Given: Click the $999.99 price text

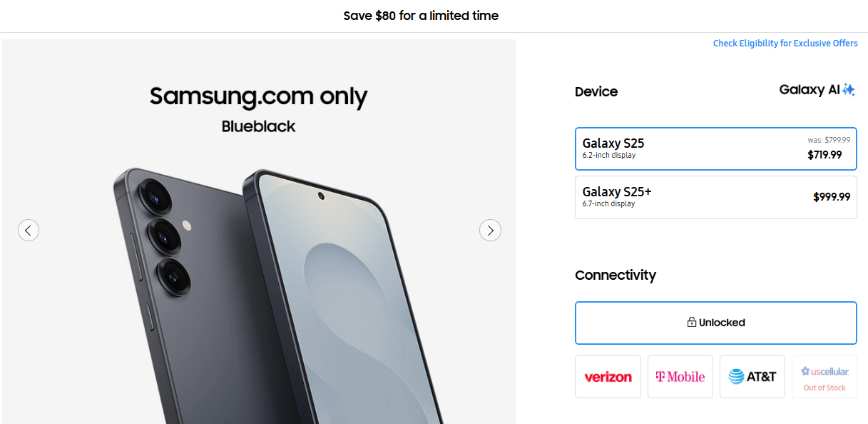Looking at the screenshot, I should click(832, 197).
